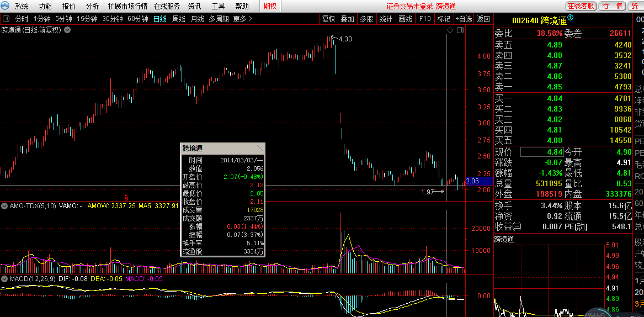Click the 现价 input box showing 4.84
This screenshot has height=317, width=644.
click(x=541, y=152)
